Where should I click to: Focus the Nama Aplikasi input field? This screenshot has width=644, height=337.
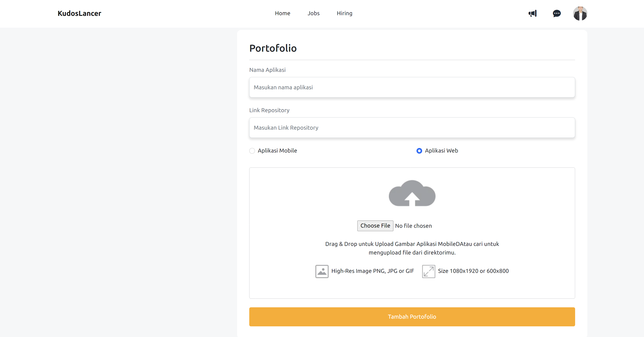point(412,87)
